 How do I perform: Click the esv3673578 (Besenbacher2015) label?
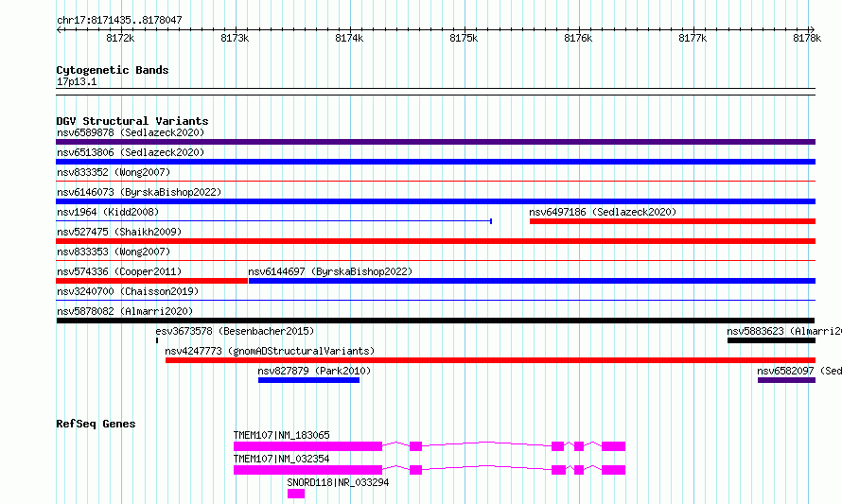[x=236, y=331]
